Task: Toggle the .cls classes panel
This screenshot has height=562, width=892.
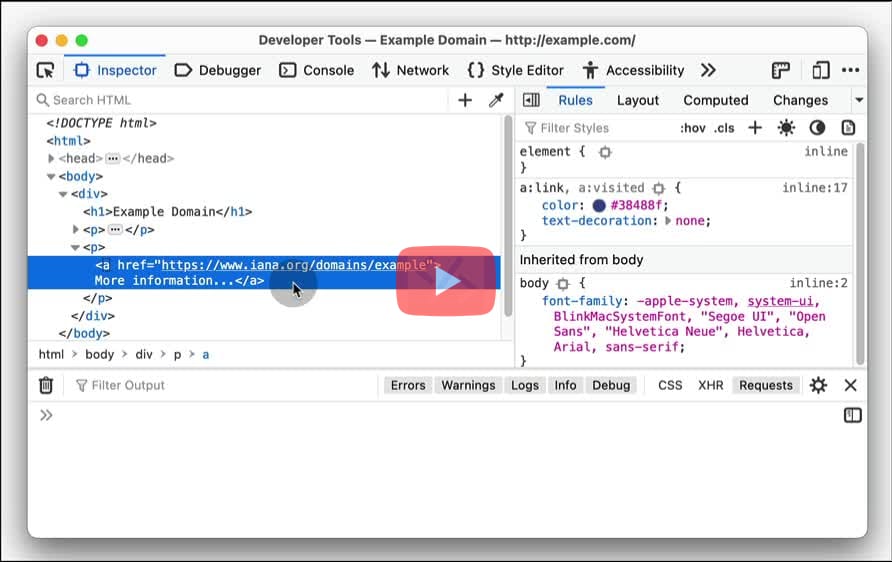Action: (x=724, y=128)
